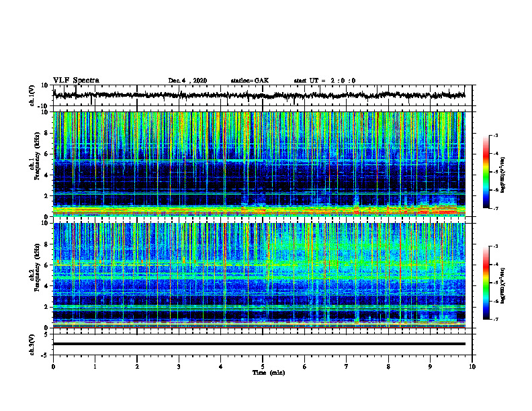The image size is (532, 411).
Task: Click the "start UT = 2:0:0" header text
Action: 324,81
